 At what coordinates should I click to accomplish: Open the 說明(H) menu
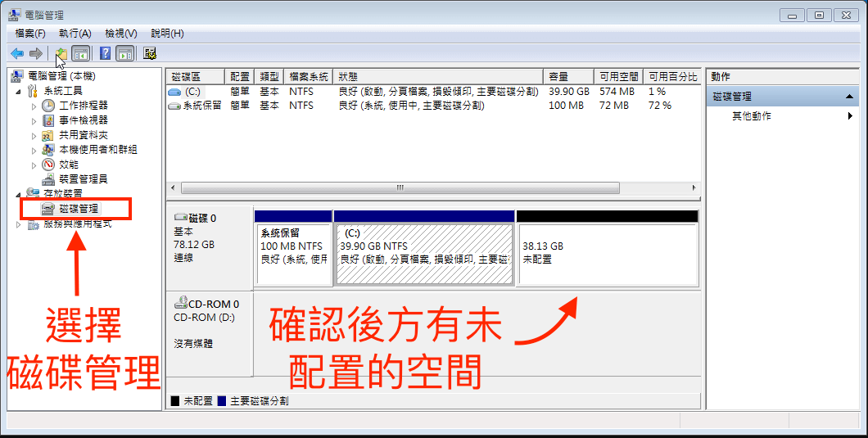click(167, 34)
